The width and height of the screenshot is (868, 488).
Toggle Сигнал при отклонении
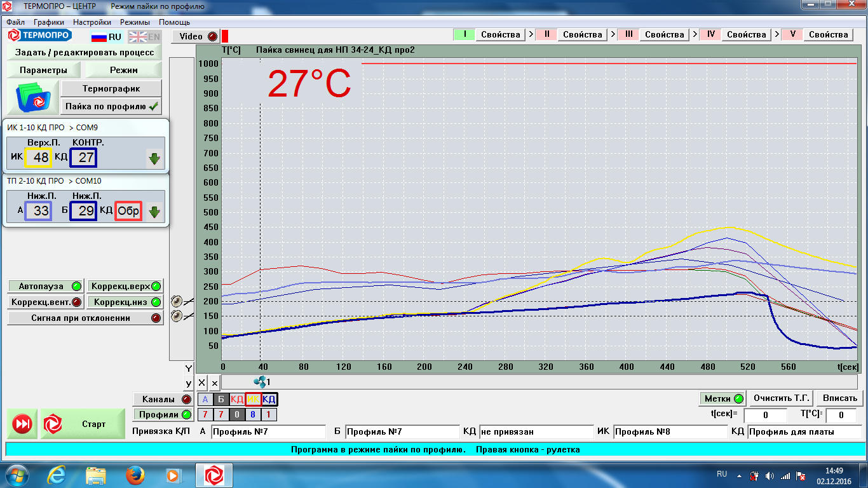tap(85, 318)
